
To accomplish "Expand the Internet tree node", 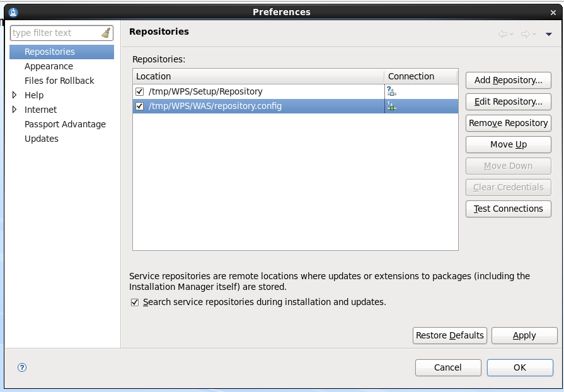I will 15,110.
